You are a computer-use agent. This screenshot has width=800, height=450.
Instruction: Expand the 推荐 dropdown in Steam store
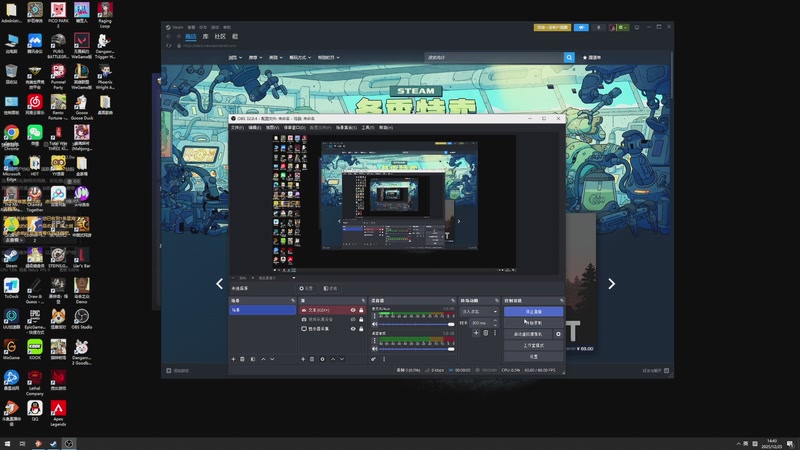point(255,58)
